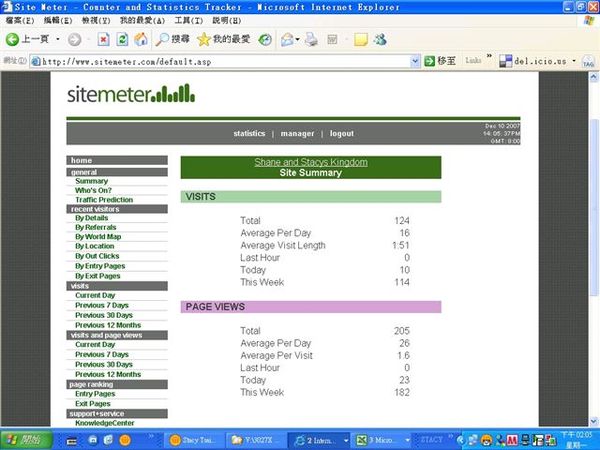
Task: Open the Edit menu
Action: 58,21
